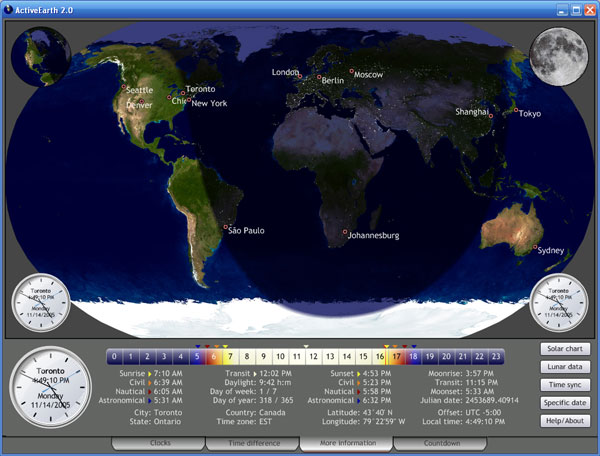Click the Moonrise 3:57 PM value

(x=479, y=373)
